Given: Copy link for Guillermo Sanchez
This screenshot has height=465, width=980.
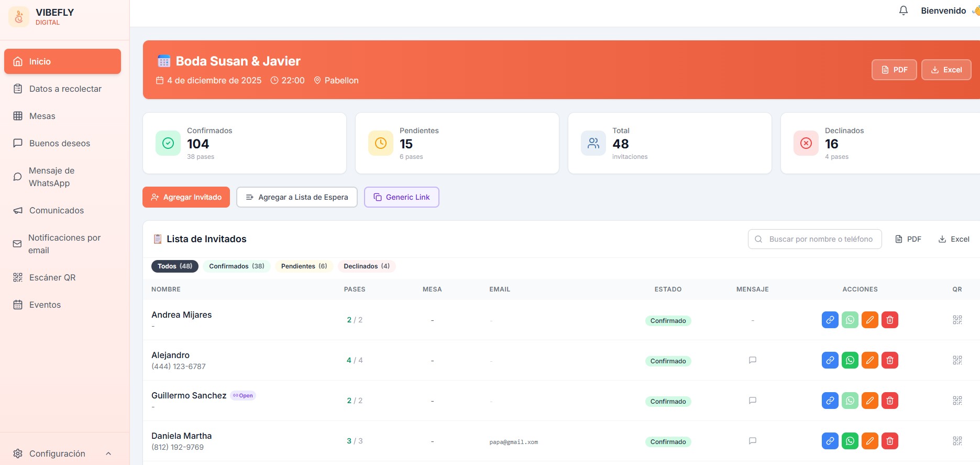Looking at the screenshot, I should click(x=830, y=401).
